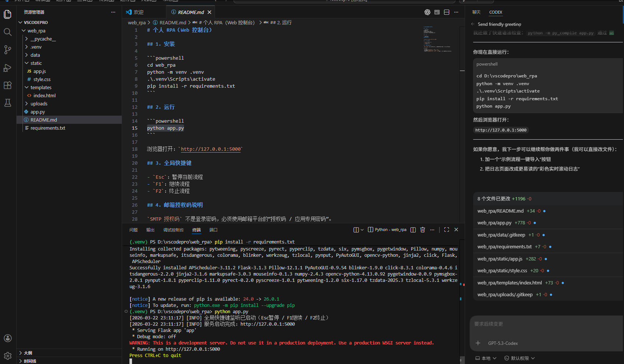Image resolution: width=624 pixels, height=364 pixels.
Task: Select the CODEX tab in side panel
Action: tap(496, 12)
